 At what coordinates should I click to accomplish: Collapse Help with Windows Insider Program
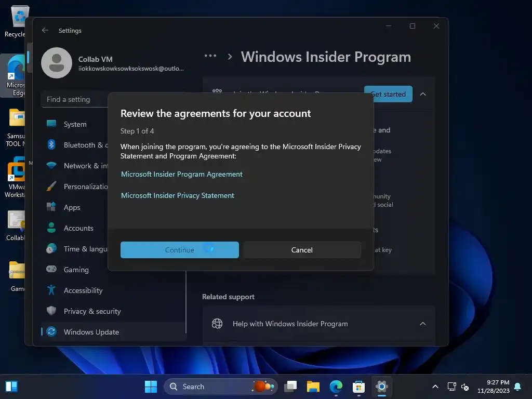[423, 324]
